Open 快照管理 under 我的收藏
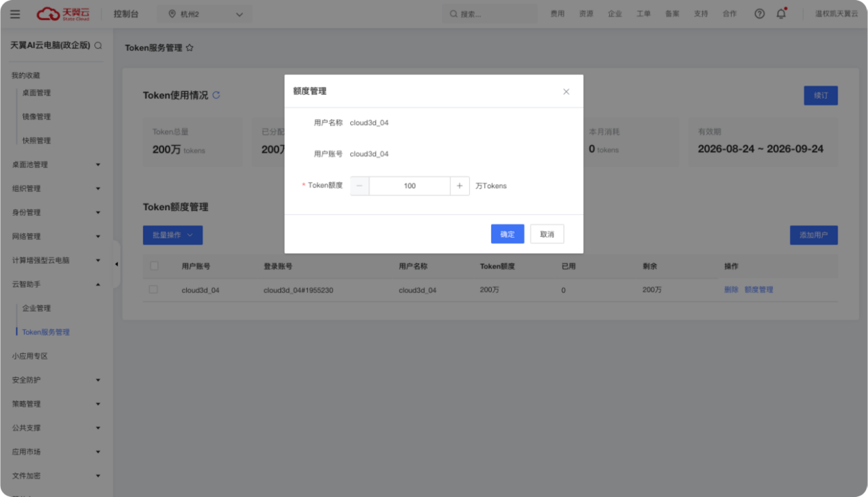Viewport: 868px width, 497px height. 36,141
